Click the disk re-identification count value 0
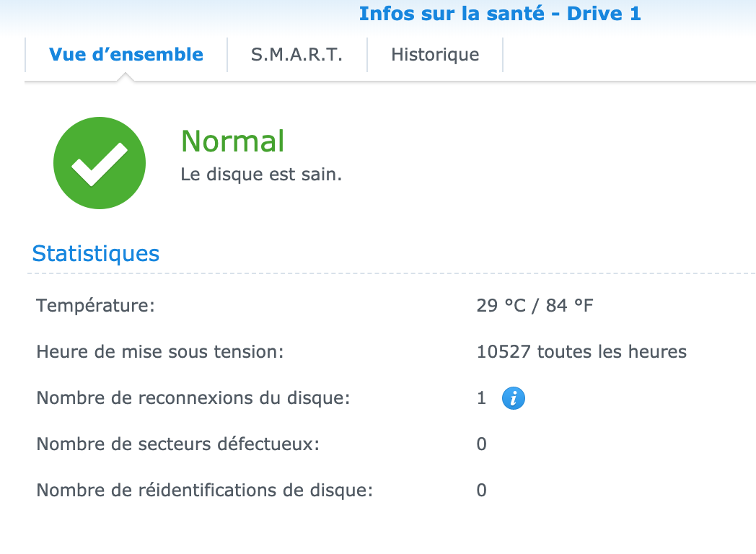This screenshot has height=554, width=756. click(x=482, y=491)
